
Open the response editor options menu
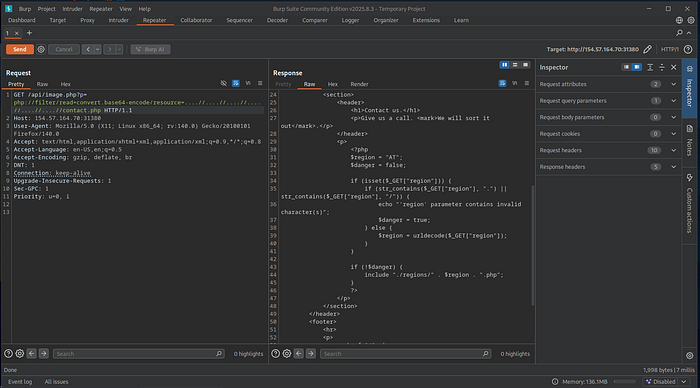[x=527, y=83]
